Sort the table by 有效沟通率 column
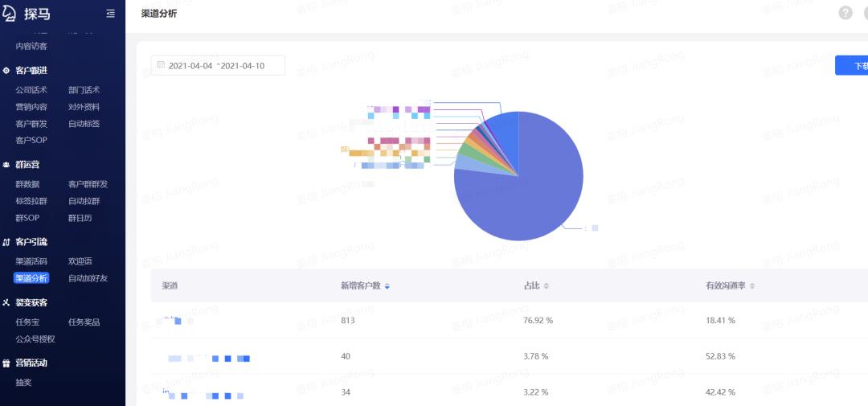The height and width of the screenshot is (406, 868). tap(752, 286)
